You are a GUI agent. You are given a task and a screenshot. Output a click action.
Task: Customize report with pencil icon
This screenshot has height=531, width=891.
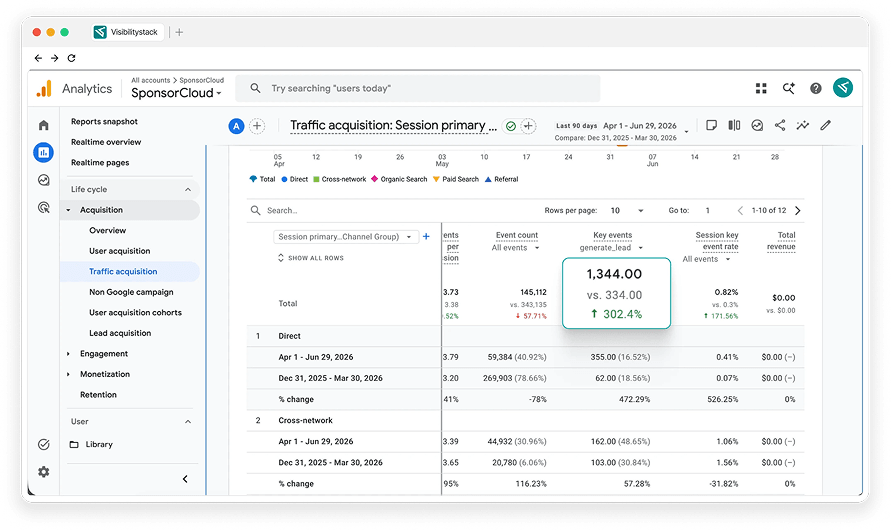[x=825, y=125]
